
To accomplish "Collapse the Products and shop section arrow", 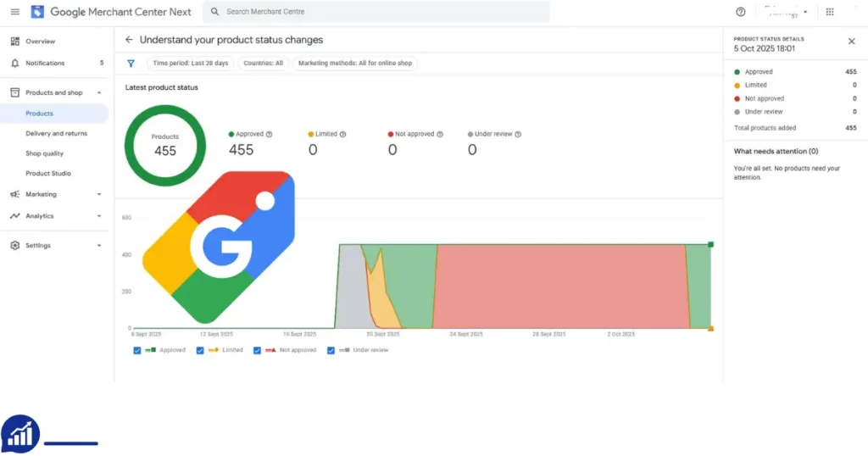I will 99,92.
